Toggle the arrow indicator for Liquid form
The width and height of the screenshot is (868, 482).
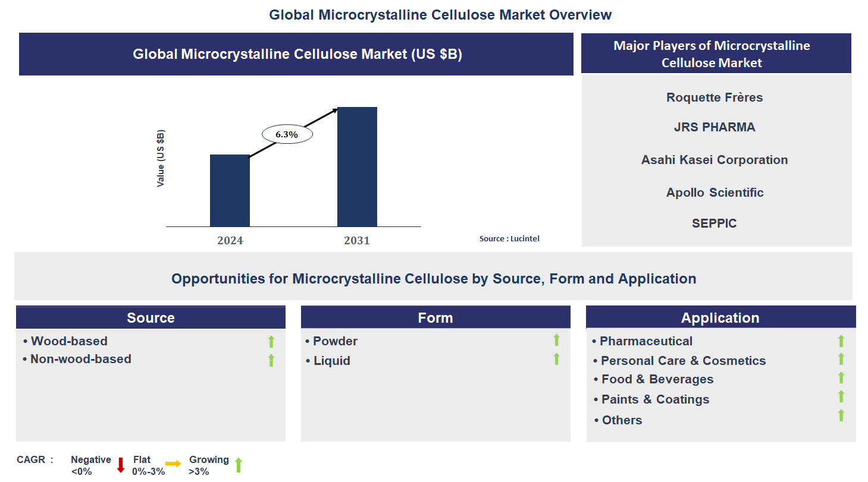(556, 358)
